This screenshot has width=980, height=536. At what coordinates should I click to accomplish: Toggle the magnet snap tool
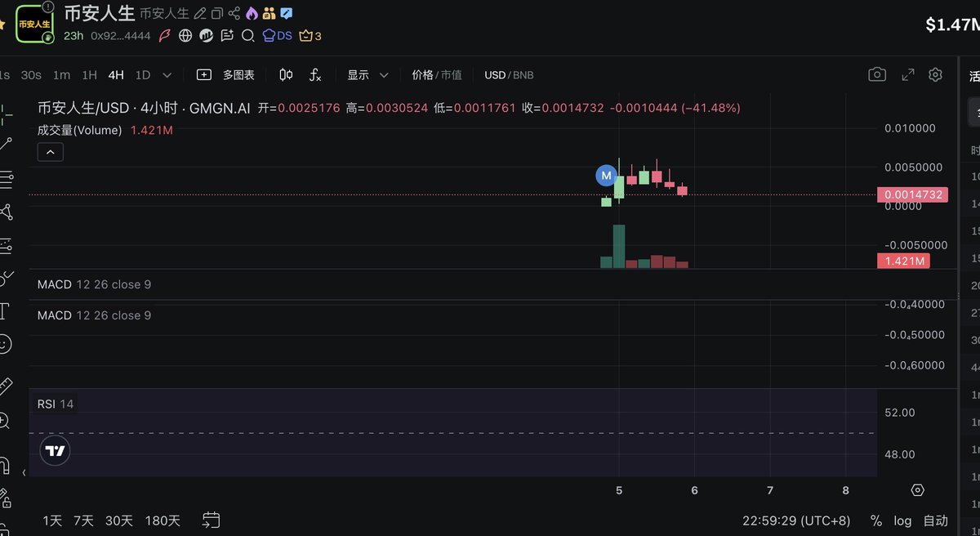pyautogui.click(x=4, y=466)
